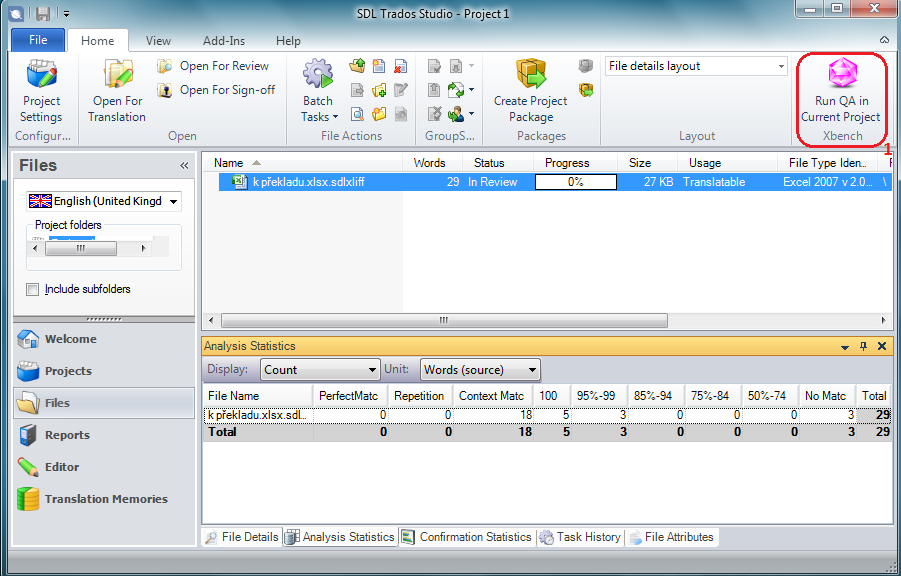Screen dimensions: 901x576
Task: Open the Reports view
Action: pyautogui.click(x=104, y=435)
